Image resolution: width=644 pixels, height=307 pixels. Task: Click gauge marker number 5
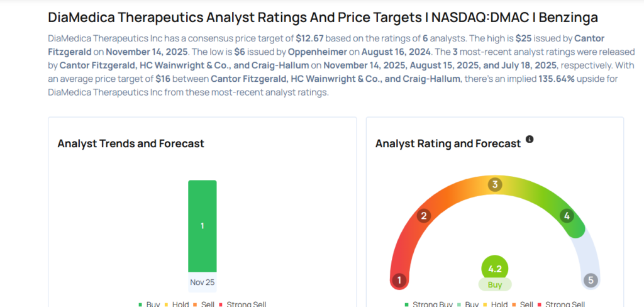click(x=590, y=280)
